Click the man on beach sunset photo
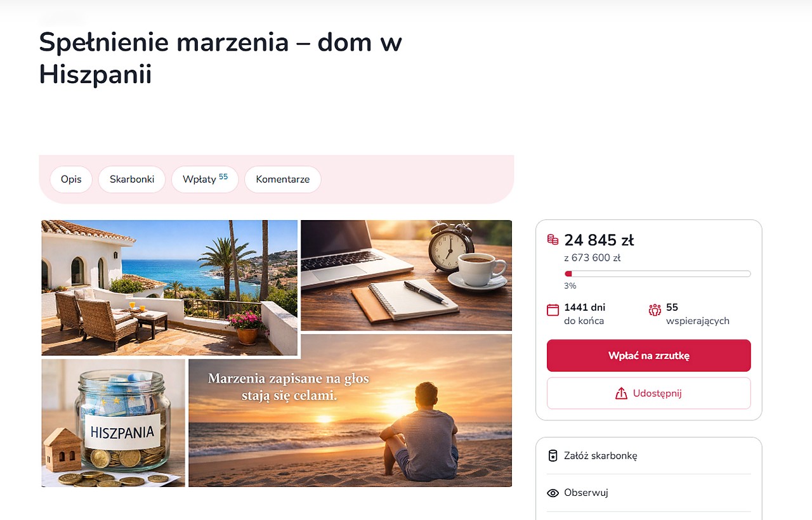The image size is (812, 520). click(x=350, y=410)
